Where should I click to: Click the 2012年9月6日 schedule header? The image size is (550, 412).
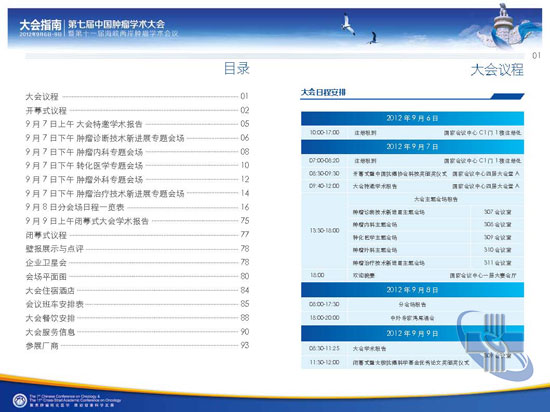point(412,119)
